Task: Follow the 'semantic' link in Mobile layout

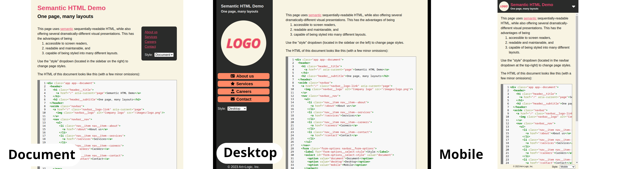Action: pos(530,18)
